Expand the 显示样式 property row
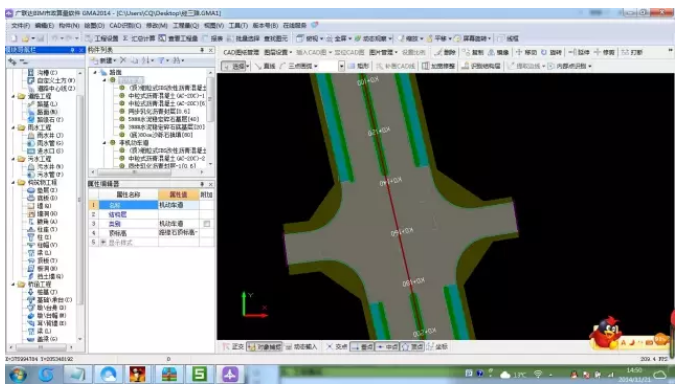Image resolution: width=682 pixels, height=389 pixels. (x=104, y=242)
